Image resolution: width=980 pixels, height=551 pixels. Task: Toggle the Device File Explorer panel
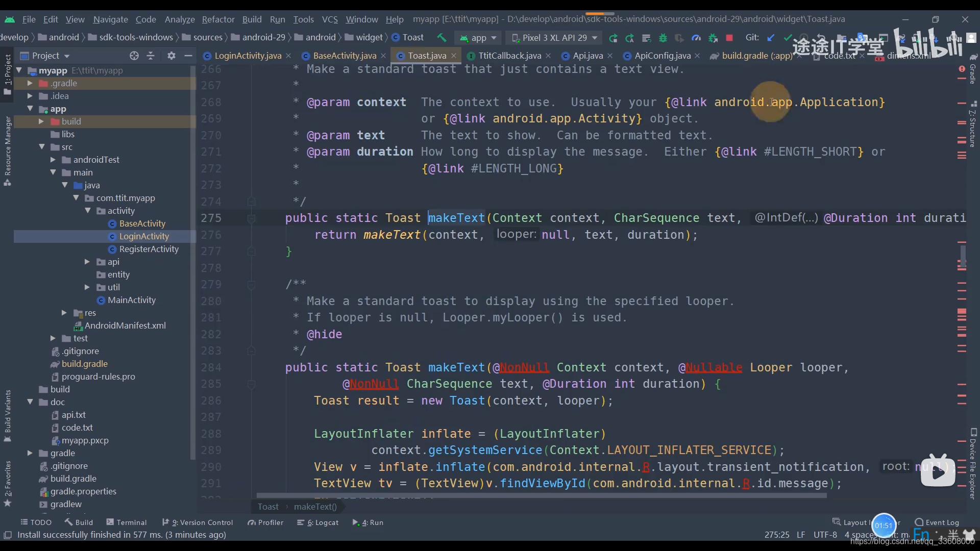973,464
